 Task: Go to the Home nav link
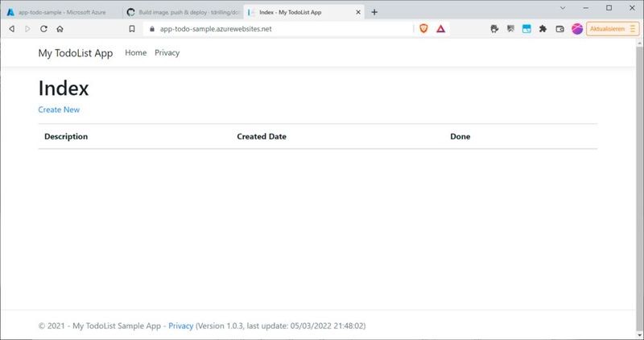(x=135, y=52)
